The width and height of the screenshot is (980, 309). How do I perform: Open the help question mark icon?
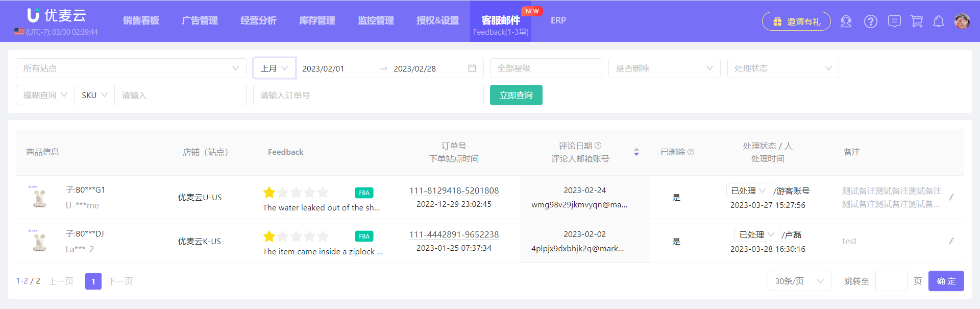point(870,21)
